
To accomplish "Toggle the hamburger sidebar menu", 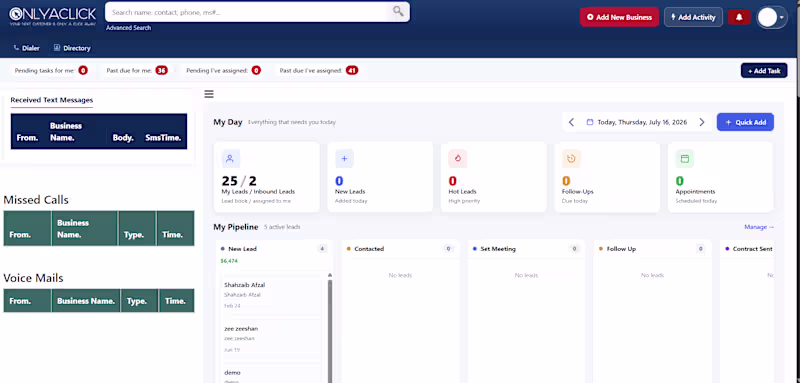I will point(209,94).
